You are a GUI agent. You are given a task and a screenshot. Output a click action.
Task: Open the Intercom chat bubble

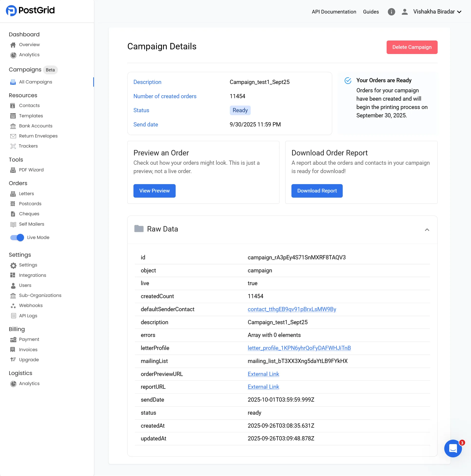(453, 449)
